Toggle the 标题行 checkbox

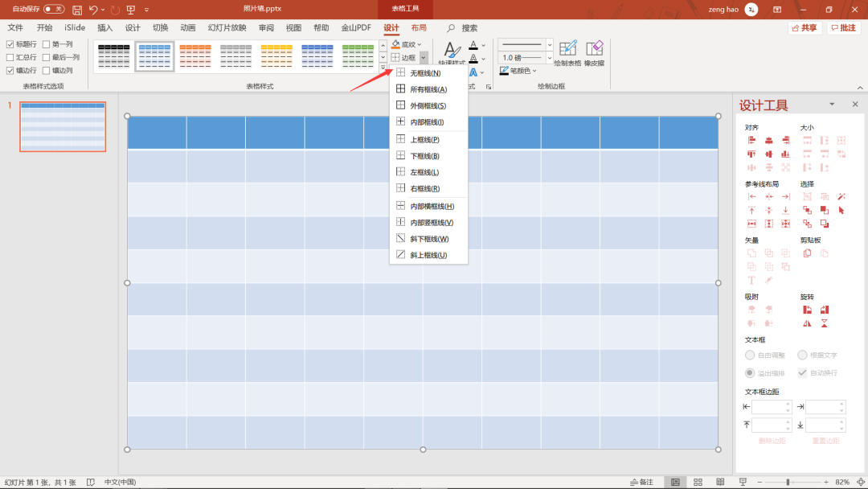click(x=10, y=44)
